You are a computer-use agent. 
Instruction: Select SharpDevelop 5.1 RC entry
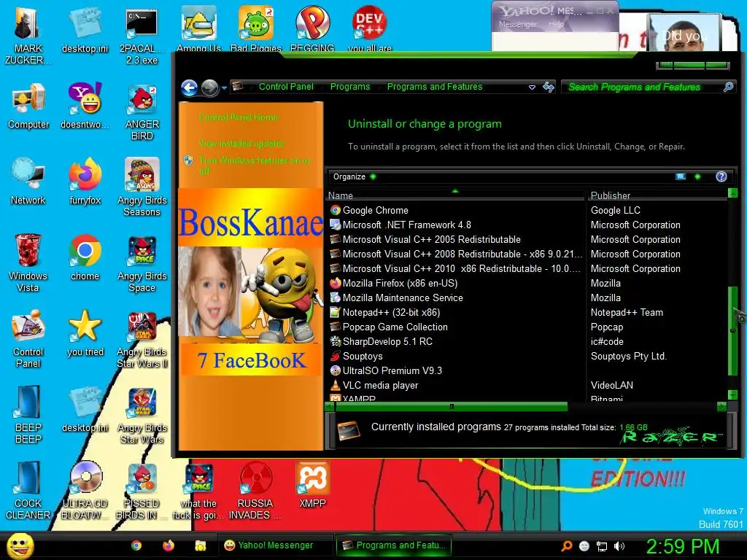pyautogui.click(x=387, y=341)
